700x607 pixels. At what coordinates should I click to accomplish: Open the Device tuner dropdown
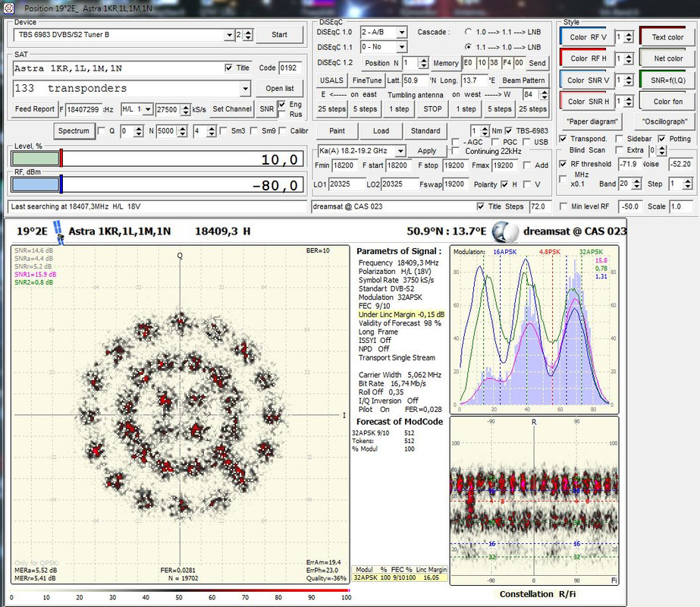pyautogui.click(x=229, y=35)
